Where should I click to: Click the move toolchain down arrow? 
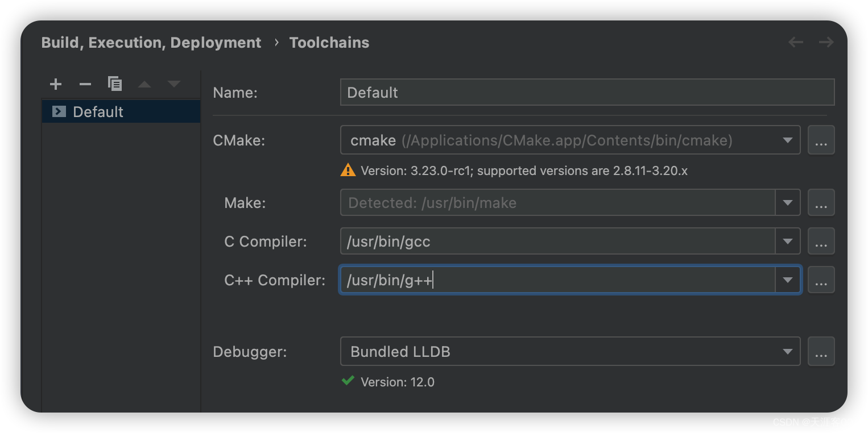173,84
